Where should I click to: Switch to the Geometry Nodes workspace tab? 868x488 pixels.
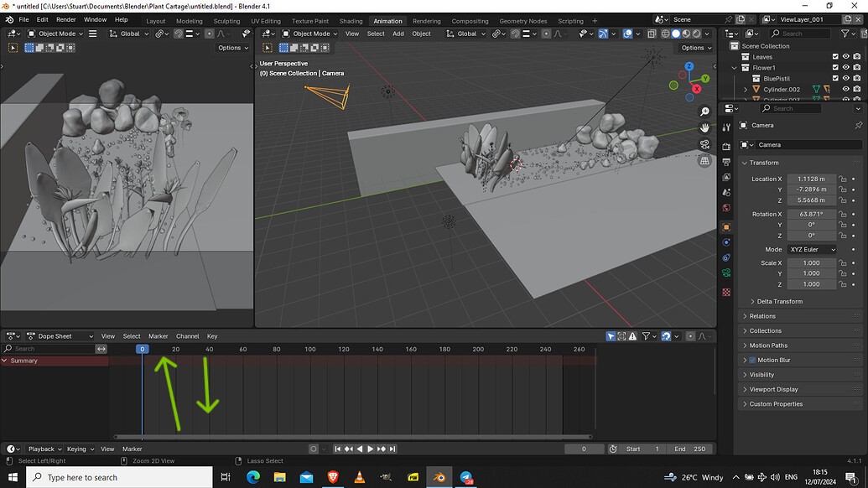523,21
